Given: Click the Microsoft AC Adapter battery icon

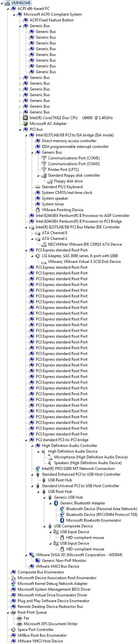Looking at the screenshot, I should (x=25, y=124).
